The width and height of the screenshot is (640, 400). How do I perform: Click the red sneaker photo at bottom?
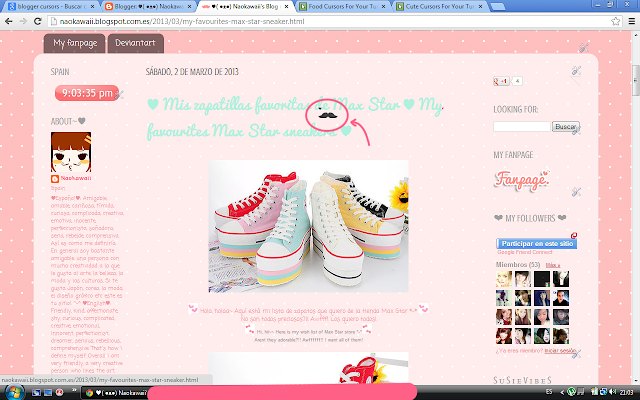309,368
